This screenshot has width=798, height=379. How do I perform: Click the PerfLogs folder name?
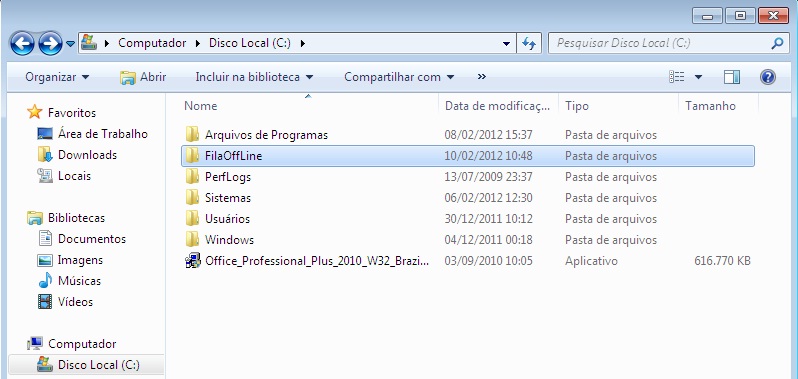(x=228, y=177)
